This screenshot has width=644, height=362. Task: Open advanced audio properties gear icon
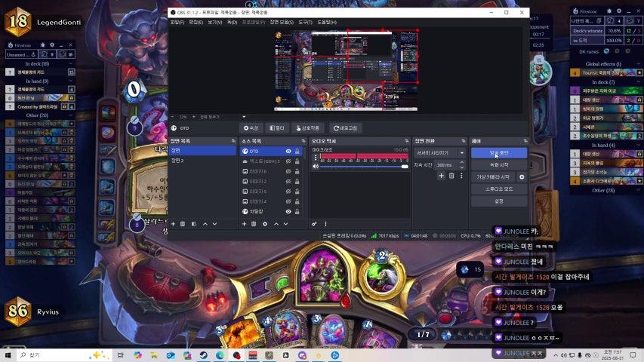314,224
